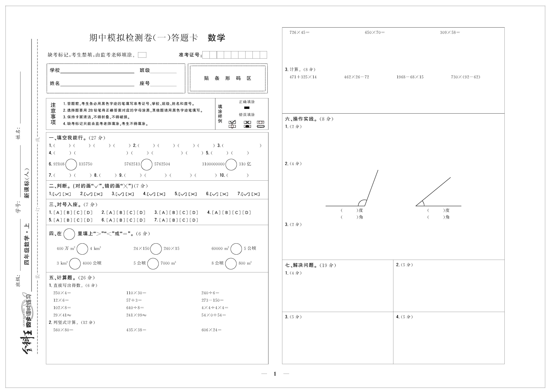Mark the [×] bubble for judgment question 2
This screenshot has height=392, width=554.
click(98, 194)
